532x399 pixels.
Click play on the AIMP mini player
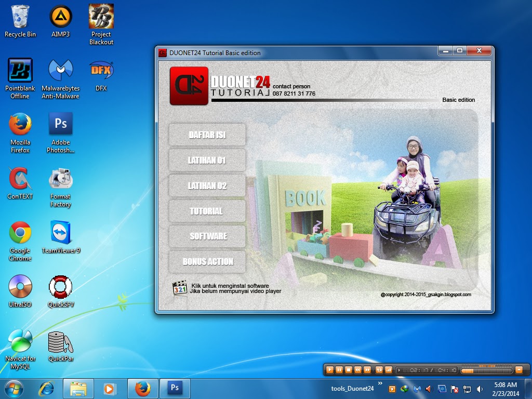pyautogui.click(x=329, y=370)
